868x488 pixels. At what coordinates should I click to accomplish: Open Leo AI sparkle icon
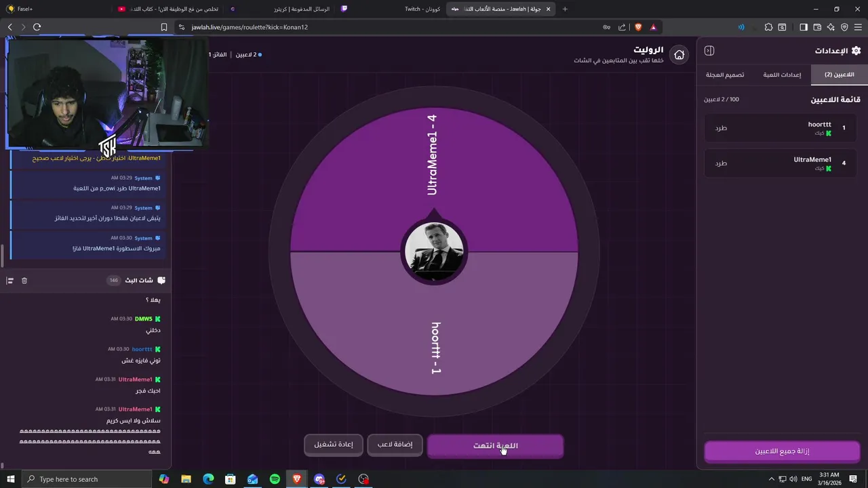(831, 27)
